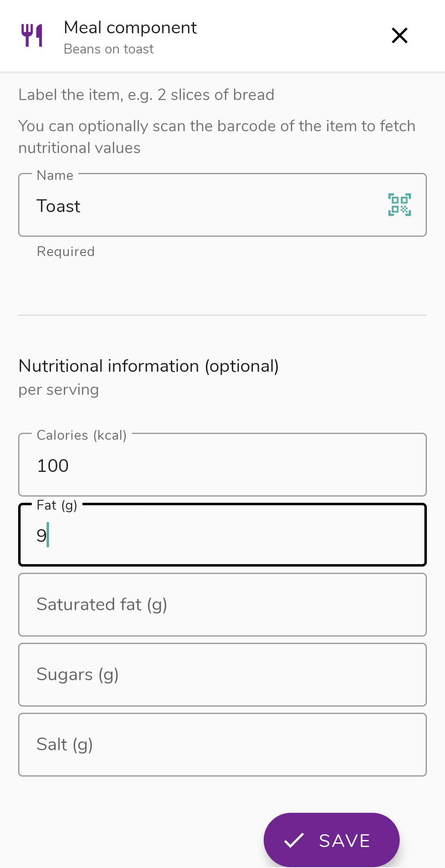Tap the 'Label the item' instruction text
The width and height of the screenshot is (445, 868).
click(146, 95)
